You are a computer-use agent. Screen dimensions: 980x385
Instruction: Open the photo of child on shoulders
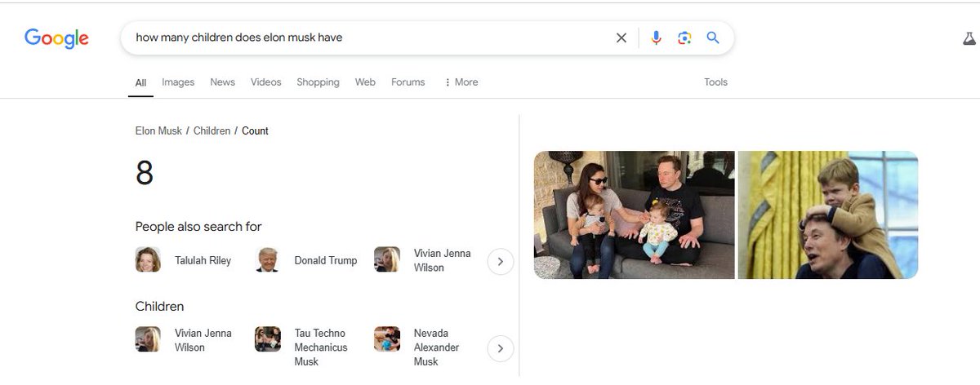point(828,215)
